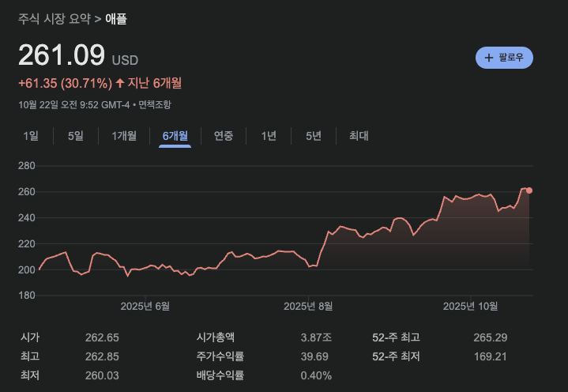Show the 1개월 chart view
The width and height of the screenshot is (568, 392).
pyautogui.click(x=124, y=136)
